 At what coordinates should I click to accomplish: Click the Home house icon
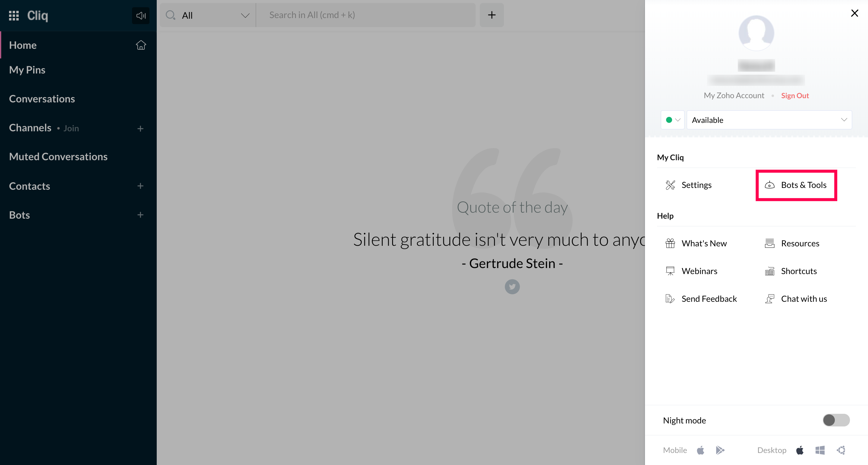tap(141, 45)
